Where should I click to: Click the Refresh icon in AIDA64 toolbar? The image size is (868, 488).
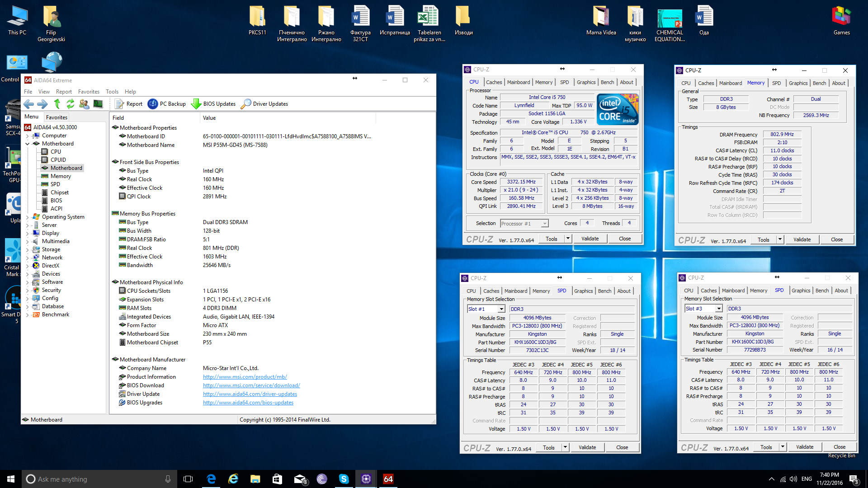pos(70,104)
